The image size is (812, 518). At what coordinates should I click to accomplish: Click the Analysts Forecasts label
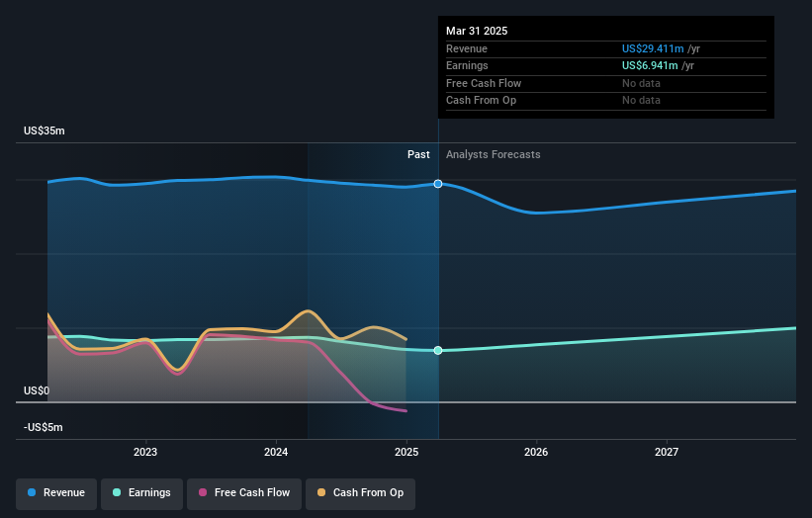(493, 155)
